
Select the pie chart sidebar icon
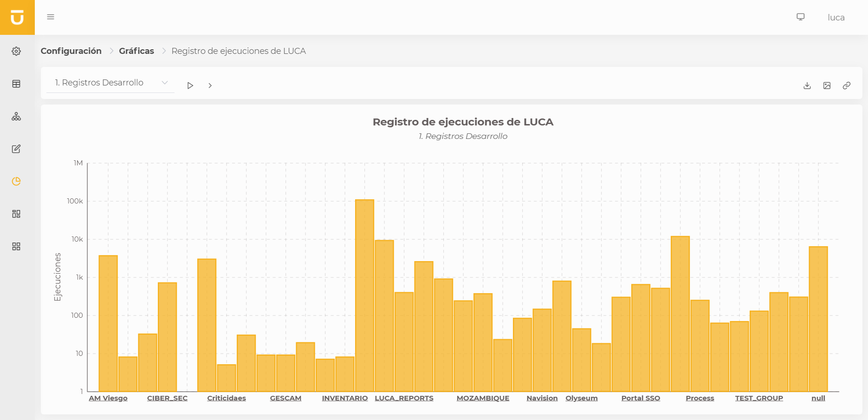16,181
